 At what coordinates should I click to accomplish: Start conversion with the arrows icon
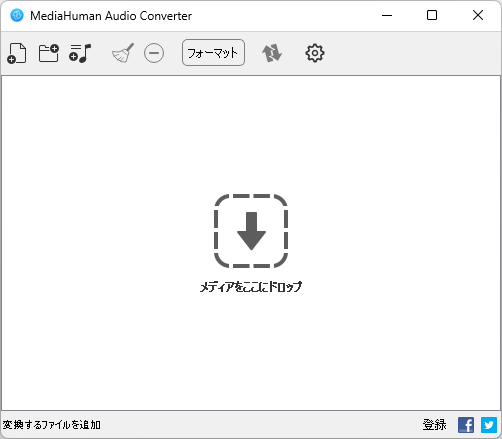pos(272,53)
